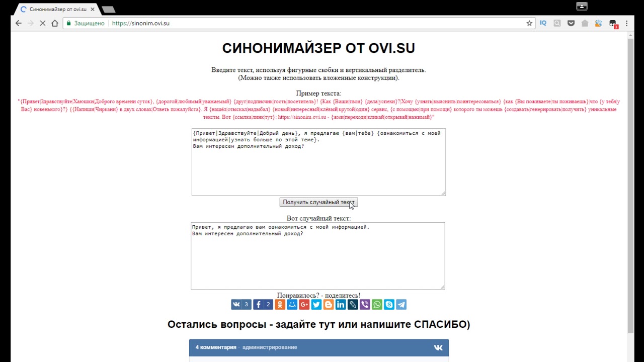Open the IQ extension
Screen dimensions: 644x362
(x=543, y=23)
